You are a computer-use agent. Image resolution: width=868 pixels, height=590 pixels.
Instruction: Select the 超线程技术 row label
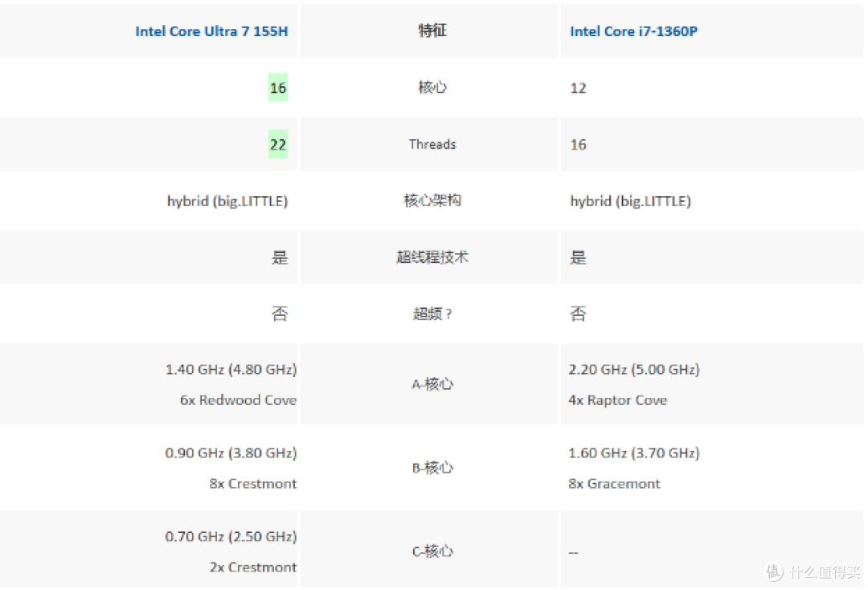point(432,256)
